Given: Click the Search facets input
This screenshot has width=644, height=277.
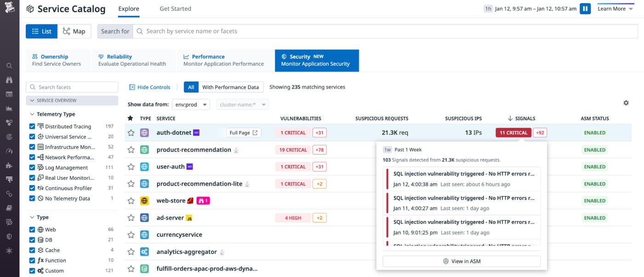Looking at the screenshot, I should pos(72,87).
